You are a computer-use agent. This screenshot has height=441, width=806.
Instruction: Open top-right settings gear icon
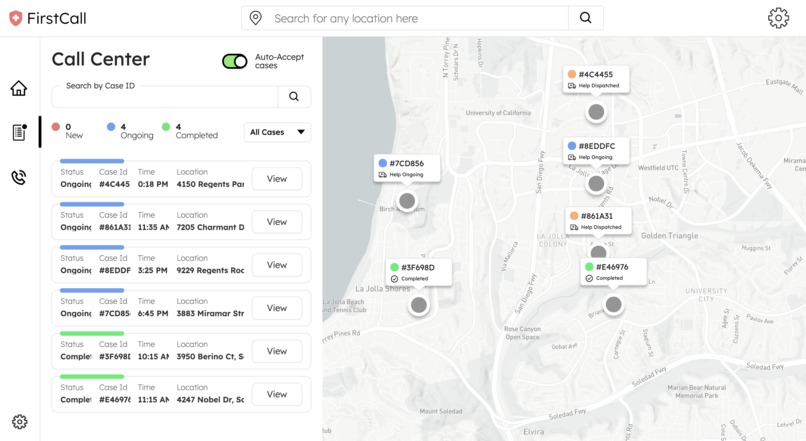point(778,18)
